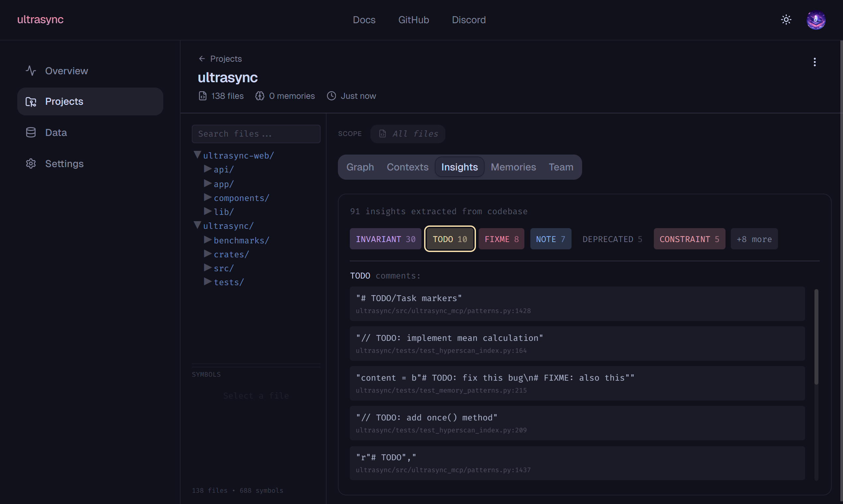The height and width of the screenshot is (504, 843).
Task: Toggle light/dark theme sun icon
Action: [786, 20]
